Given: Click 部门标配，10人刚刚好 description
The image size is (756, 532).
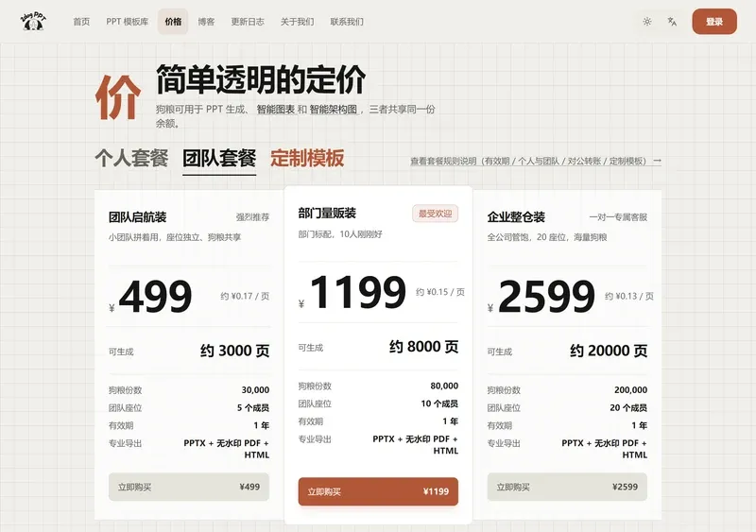Looking at the screenshot, I should 340,234.
